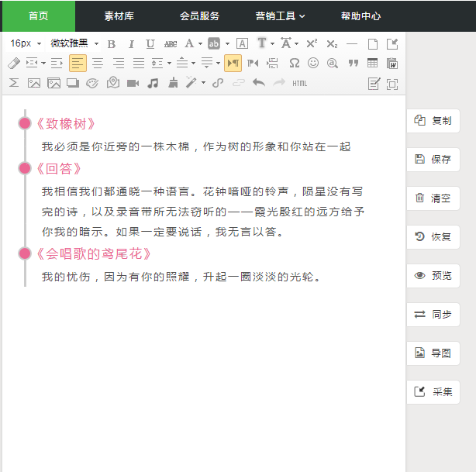This screenshot has height=472, width=476.
Task: Click the unlink broken chain icon
Action: (x=239, y=83)
